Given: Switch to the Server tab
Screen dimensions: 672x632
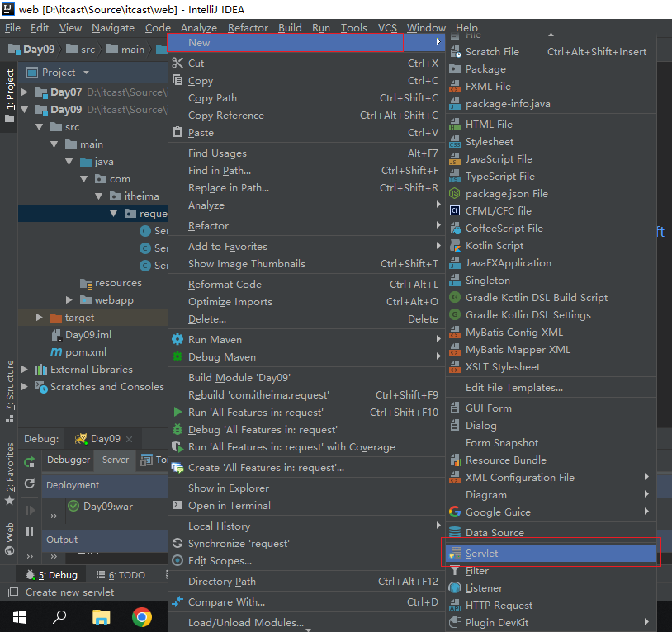Looking at the screenshot, I should [116, 460].
